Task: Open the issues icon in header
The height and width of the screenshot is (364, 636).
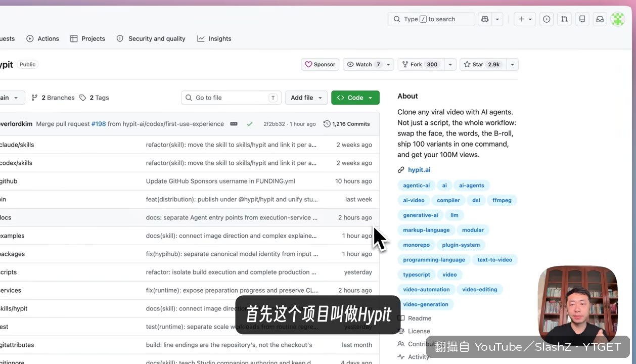Action: click(x=547, y=19)
